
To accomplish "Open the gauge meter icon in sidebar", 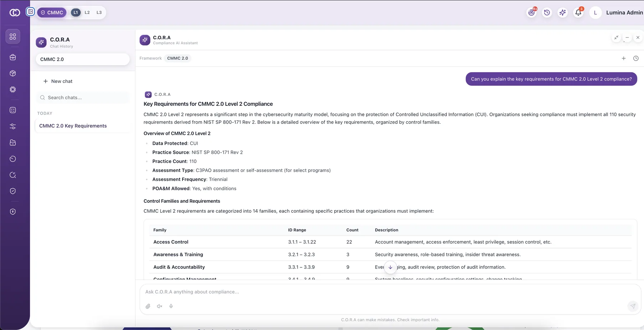I will pos(13,159).
